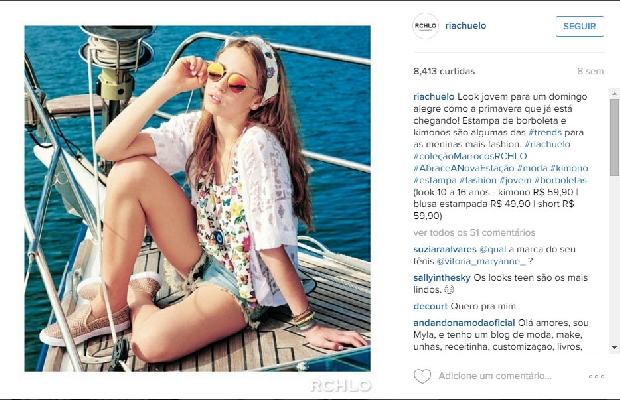This screenshot has width=620, height=400.
Task: View the 8,413 curtidas likes list
Action: (x=444, y=71)
